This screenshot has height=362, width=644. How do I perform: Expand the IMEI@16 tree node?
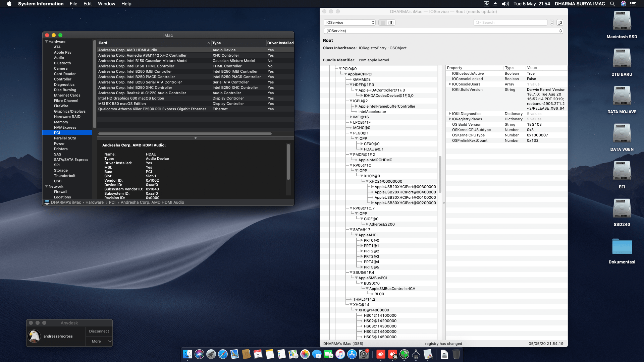click(x=351, y=117)
